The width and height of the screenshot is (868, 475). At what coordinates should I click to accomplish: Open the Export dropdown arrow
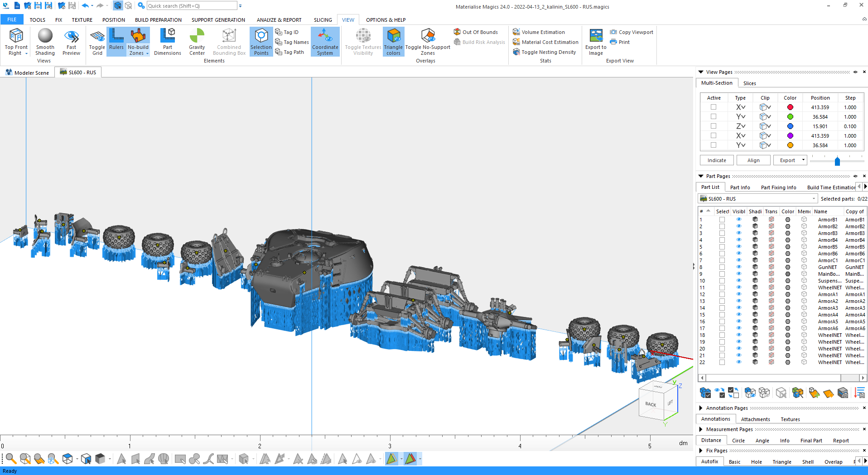(x=803, y=160)
